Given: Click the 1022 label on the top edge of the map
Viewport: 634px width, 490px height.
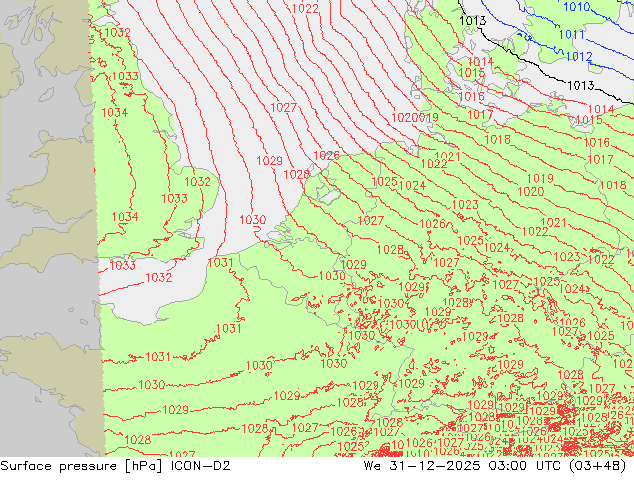Looking at the screenshot, I should point(305,8).
